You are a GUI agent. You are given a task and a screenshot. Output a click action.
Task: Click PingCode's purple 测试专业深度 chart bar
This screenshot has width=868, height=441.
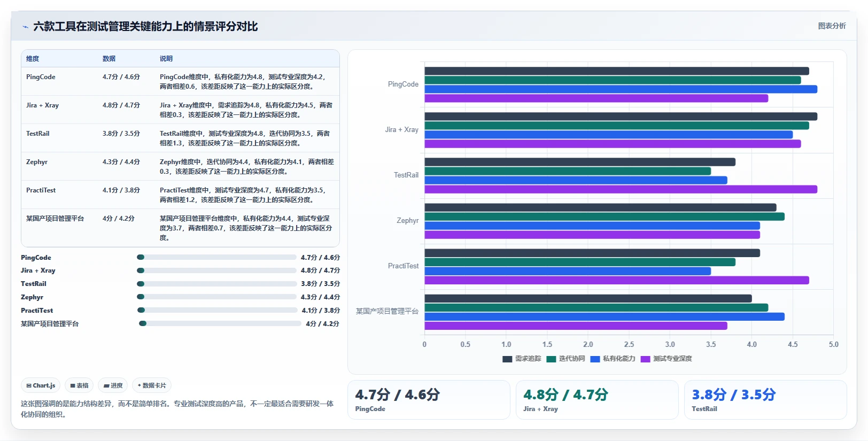(596, 98)
